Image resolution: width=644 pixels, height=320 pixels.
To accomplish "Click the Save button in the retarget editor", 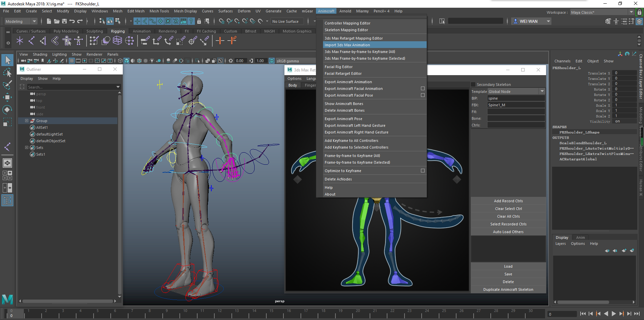I will [508, 274].
